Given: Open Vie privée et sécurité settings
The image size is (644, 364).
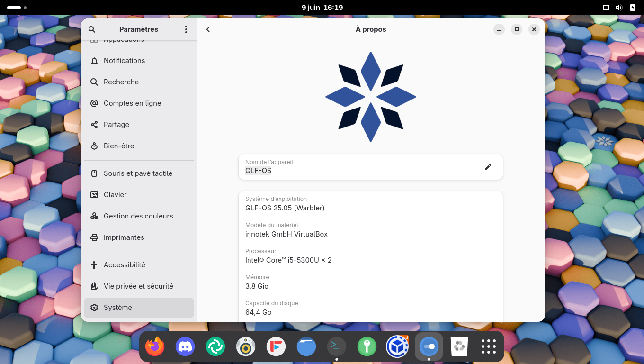Looking at the screenshot, I should pyautogui.click(x=139, y=286).
